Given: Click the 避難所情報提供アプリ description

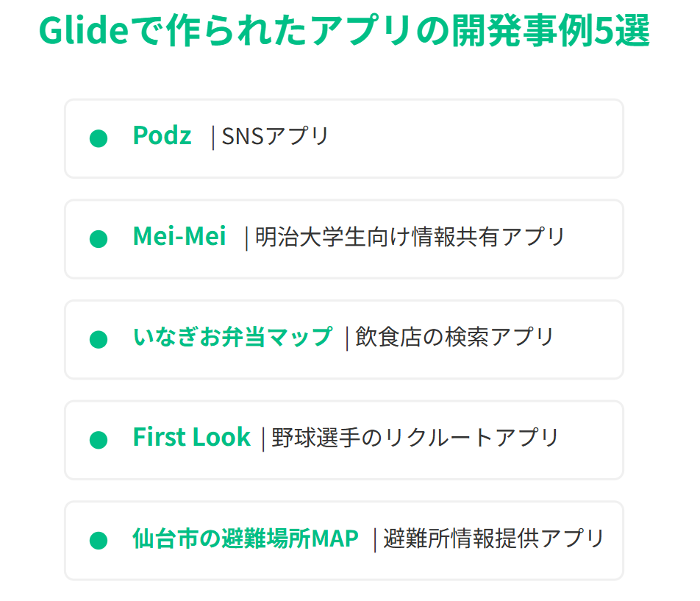Looking at the screenshot, I should click(493, 538).
